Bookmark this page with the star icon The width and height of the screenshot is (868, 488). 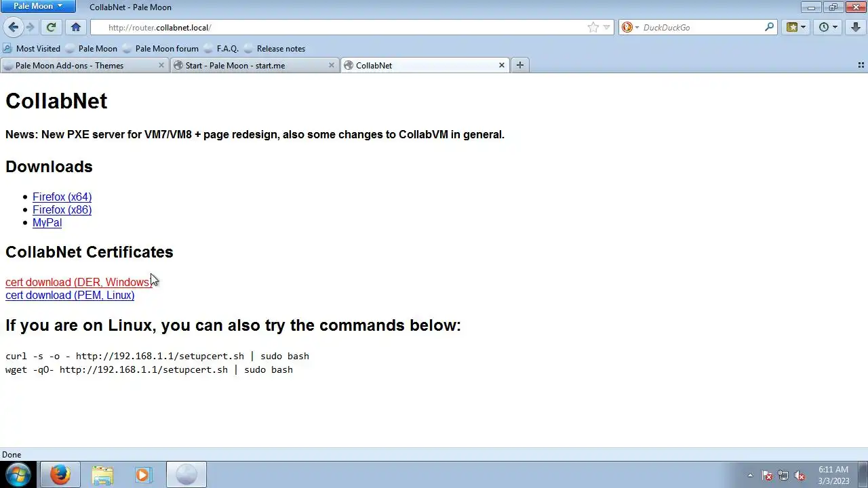tap(593, 27)
